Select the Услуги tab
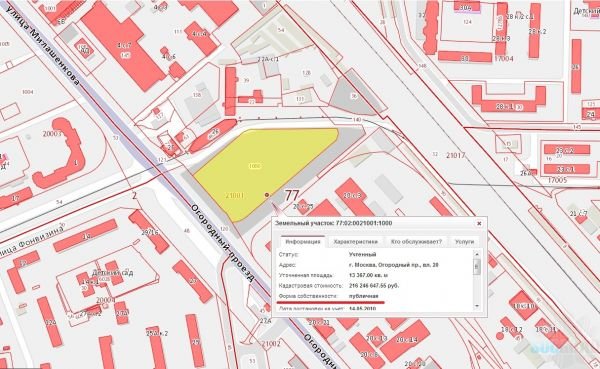Viewport: 600px width, 369px height. tap(464, 242)
